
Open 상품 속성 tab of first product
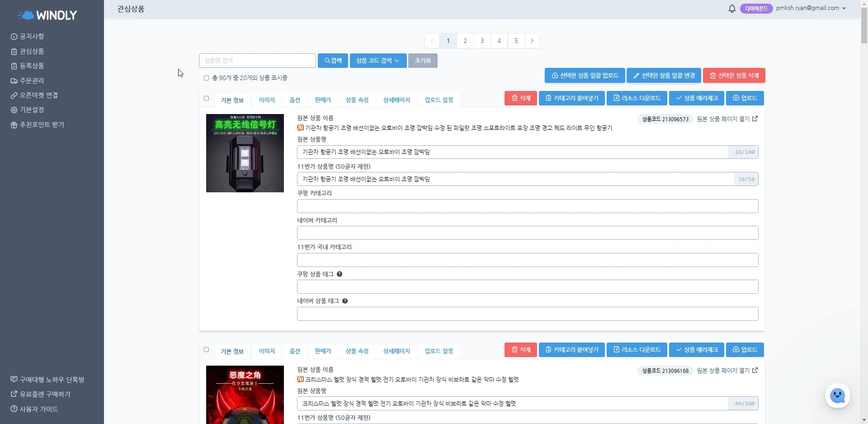pos(357,100)
